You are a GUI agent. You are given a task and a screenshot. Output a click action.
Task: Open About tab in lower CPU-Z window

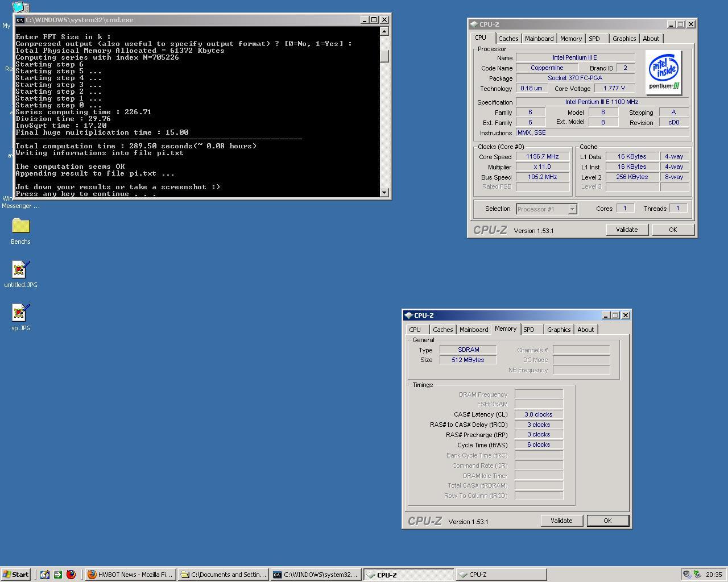[585, 330]
